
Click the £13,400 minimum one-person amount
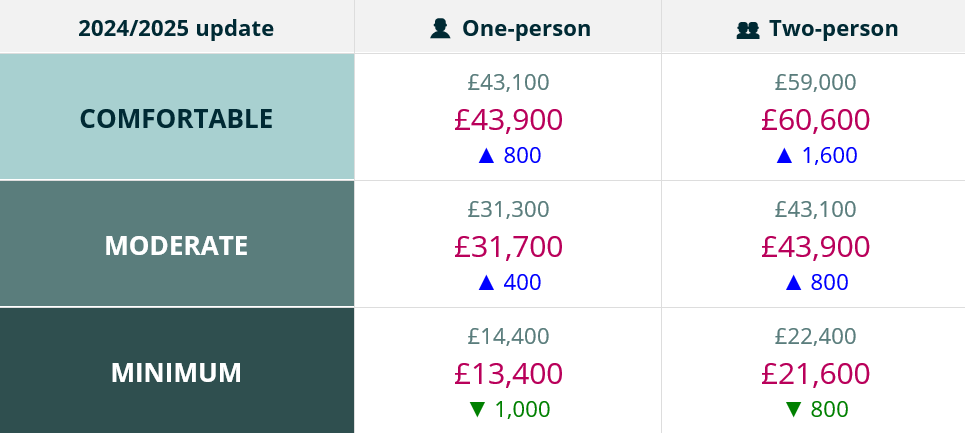[508, 373]
